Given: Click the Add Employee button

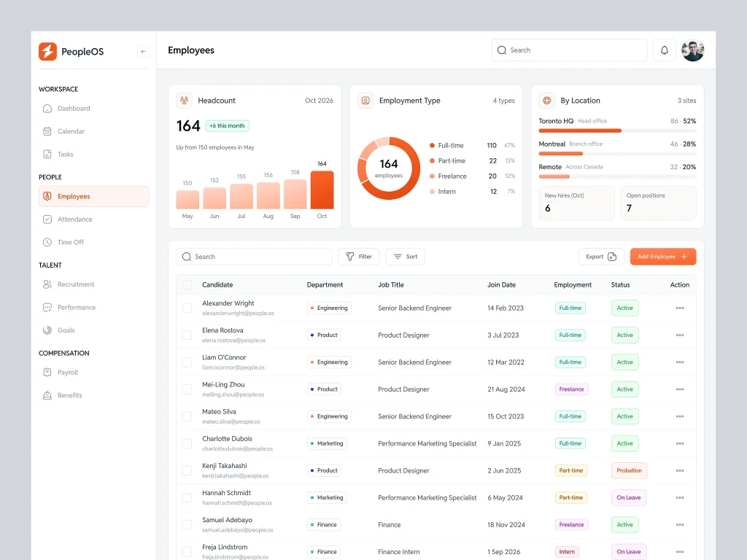Looking at the screenshot, I should pyautogui.click(x=662, y=257).
